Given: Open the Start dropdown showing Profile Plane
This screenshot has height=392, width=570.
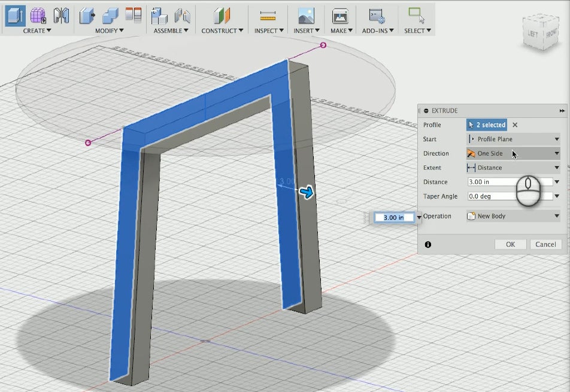Looking at the screenshot, I should click(513, 139).
